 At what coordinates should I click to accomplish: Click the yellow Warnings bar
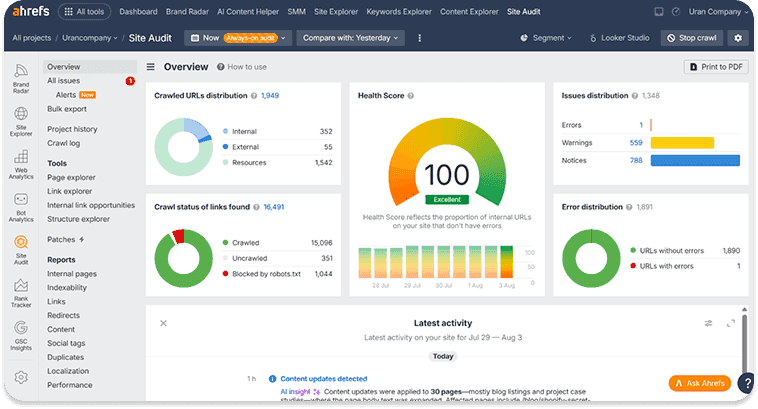point(682,143)
